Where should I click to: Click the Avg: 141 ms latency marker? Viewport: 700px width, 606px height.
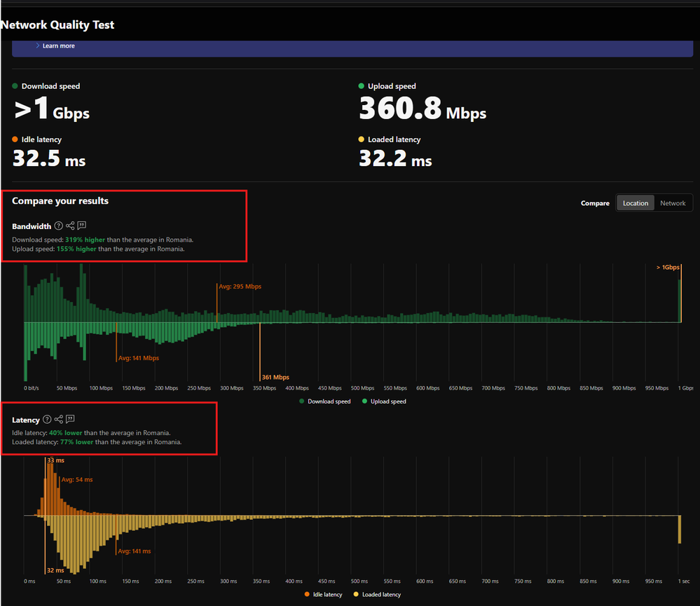(x=135, y=551)
